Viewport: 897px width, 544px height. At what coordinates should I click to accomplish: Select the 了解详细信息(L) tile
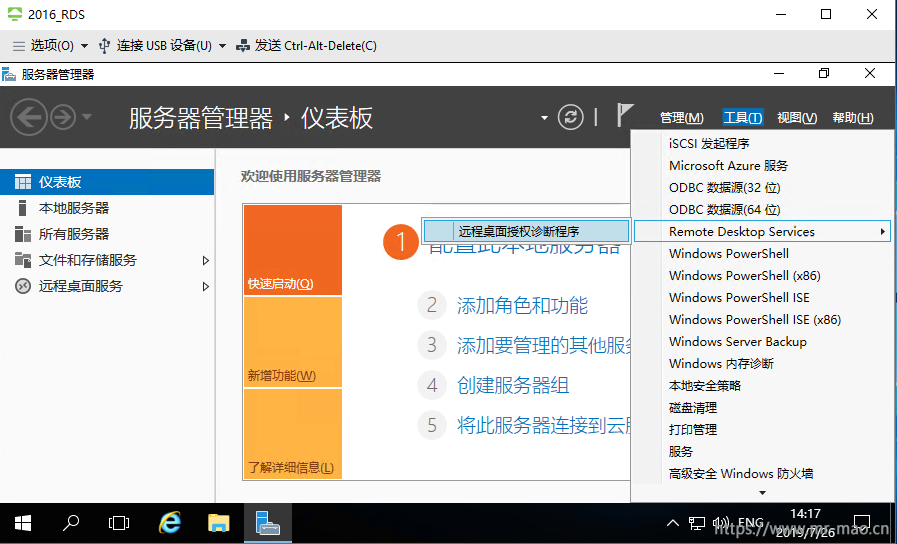tap(293, 434)
